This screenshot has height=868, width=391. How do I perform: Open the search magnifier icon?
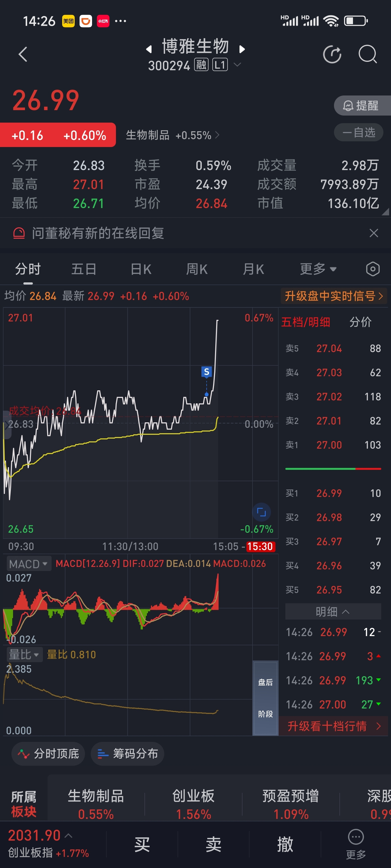point(367,54)
